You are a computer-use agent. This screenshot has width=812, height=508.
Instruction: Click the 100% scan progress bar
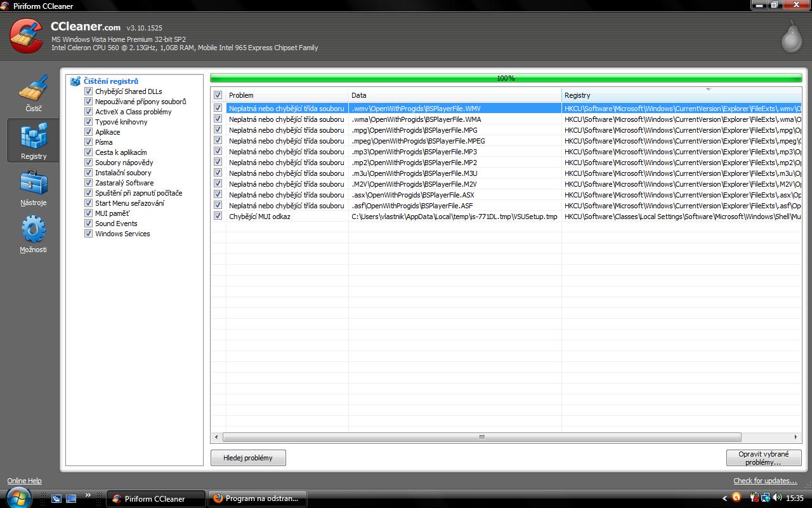[506, 78]
